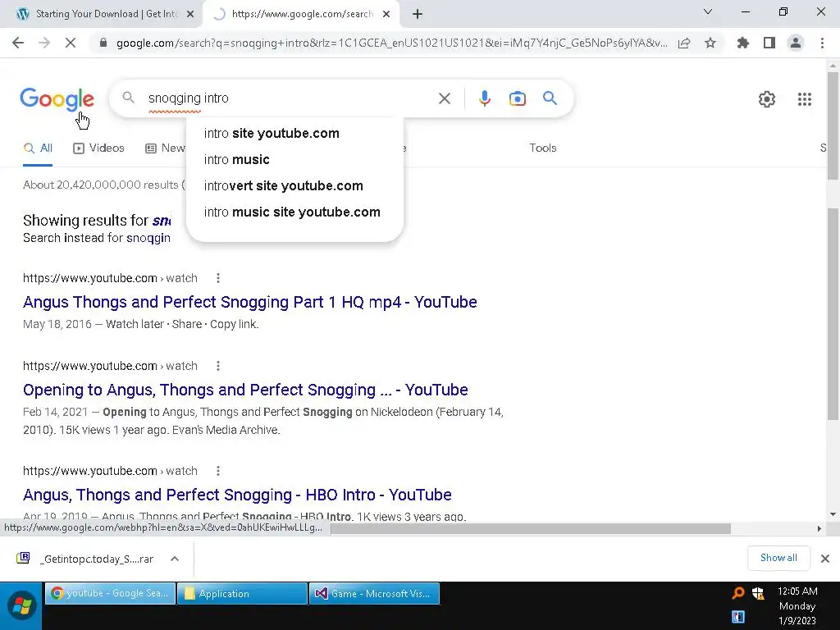Click the horizontal scrollbar right arrow

click(819, 529)
